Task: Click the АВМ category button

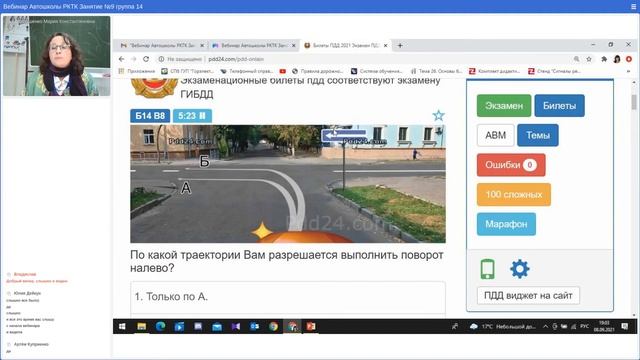Action: coord(496,135)
